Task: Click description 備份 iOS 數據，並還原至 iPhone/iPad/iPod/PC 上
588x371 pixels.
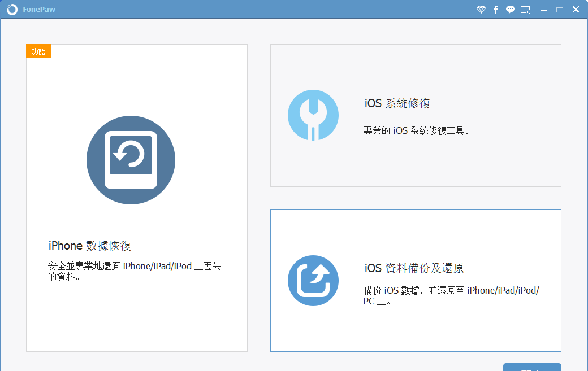Action: [x=451, y=296]
